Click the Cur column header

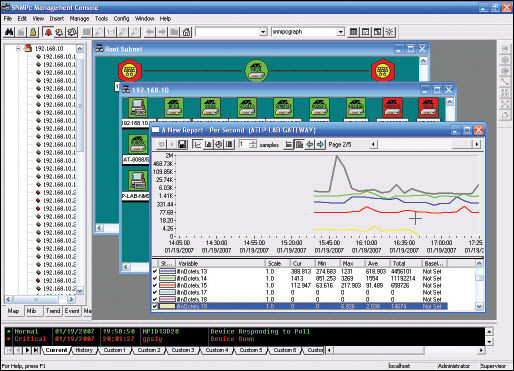(302, 263)
